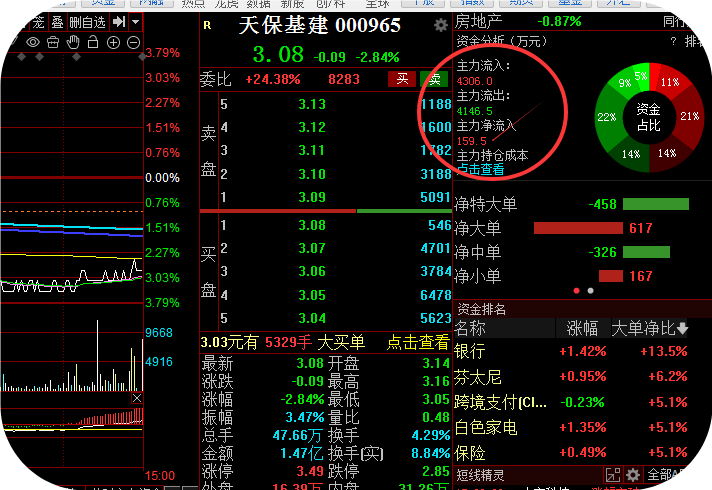Open stock panel settings gear beside 000965
The width and height of the screenshot is (712, 490).
(x=440, y=25)
